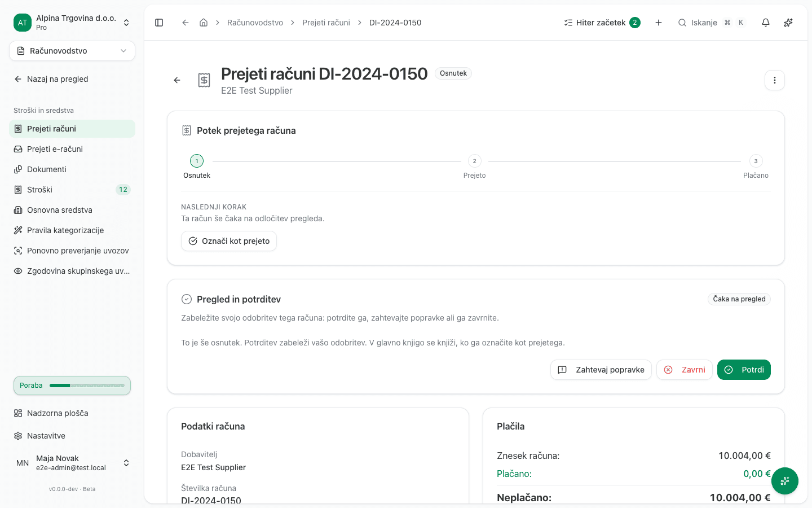Click the MN user avatar
This screenshot has height=508, width=812.
[23, 463]
